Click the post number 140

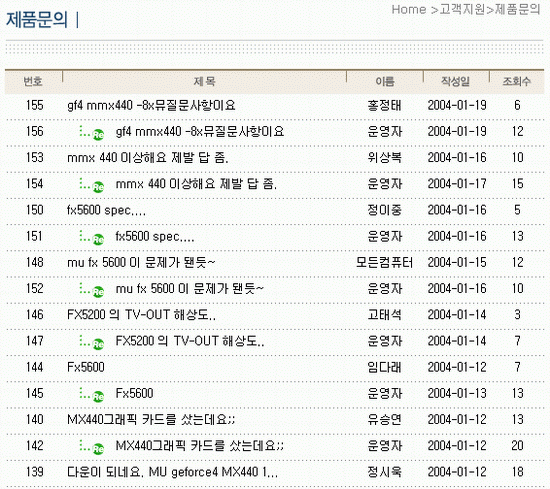click(35, 420)
